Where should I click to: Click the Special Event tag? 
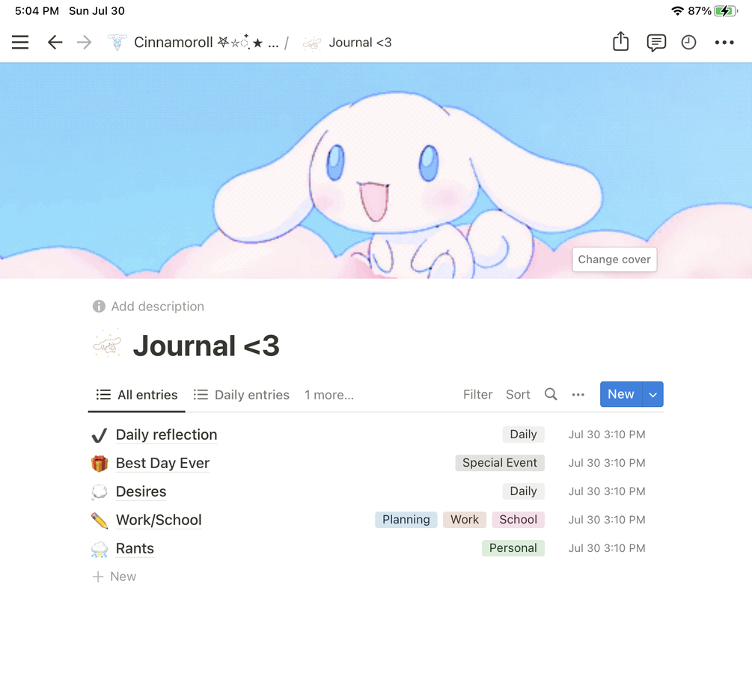click(500, 463)
